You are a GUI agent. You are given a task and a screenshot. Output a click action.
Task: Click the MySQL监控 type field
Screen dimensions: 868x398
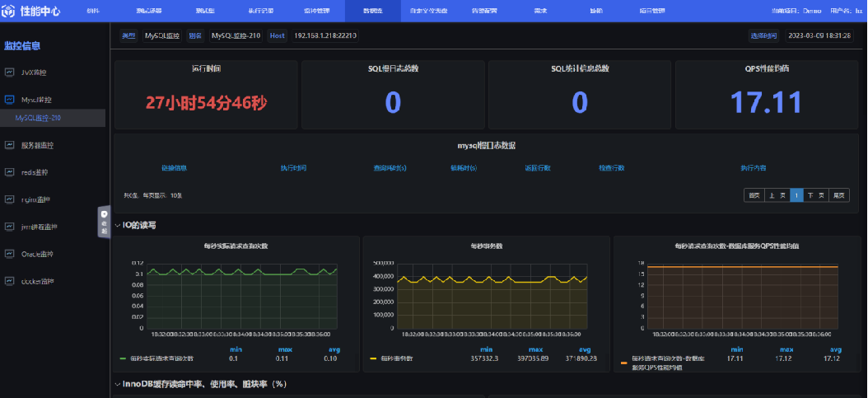[161, 35]
